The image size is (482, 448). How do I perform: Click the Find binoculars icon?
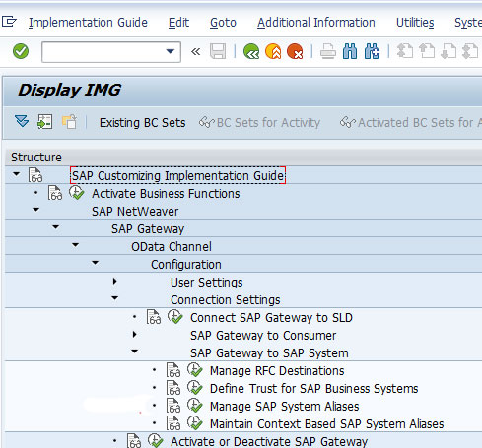tap(350, 51)
